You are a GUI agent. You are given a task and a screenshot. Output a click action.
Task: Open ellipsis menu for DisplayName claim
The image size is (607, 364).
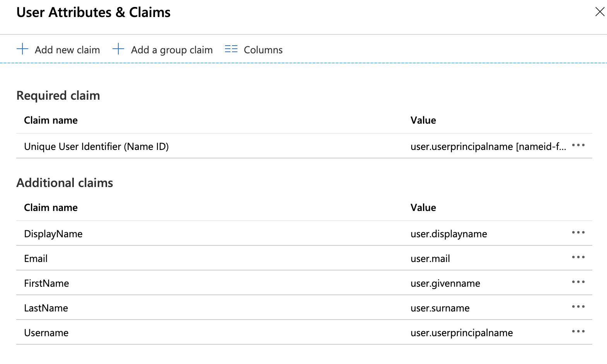click(x=578, y=233)
